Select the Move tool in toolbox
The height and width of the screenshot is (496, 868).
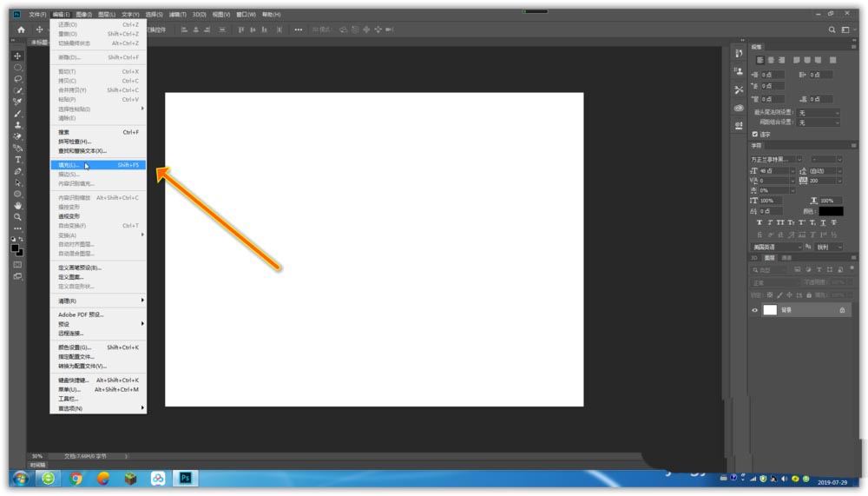tap(17, 56)
